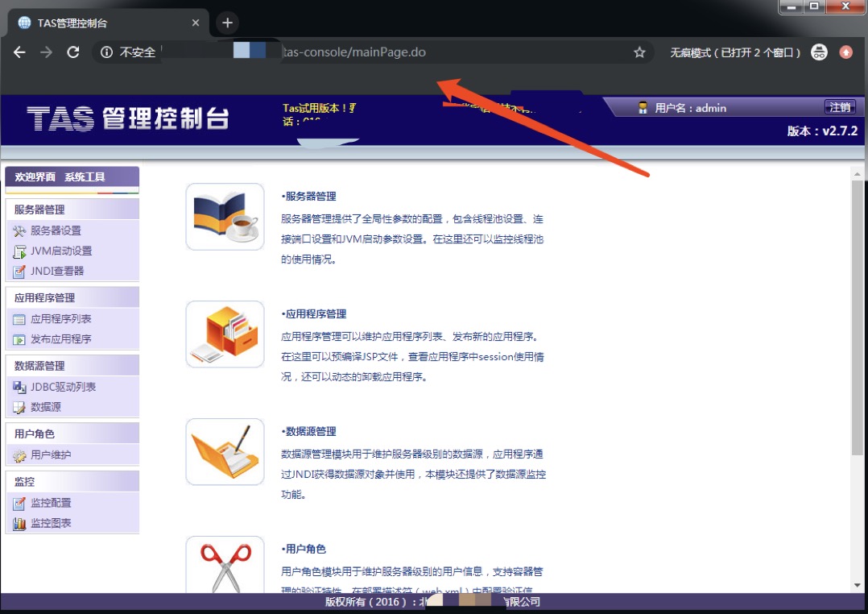Click the JNDI查看器 icon
Viewport: 868px width, 614px height.
(x=19, y=272)
